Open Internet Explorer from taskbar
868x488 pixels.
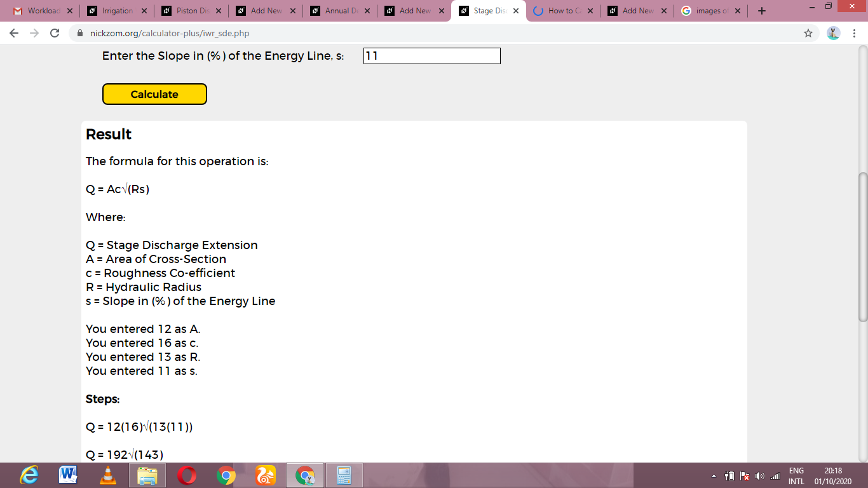point(29,475)
